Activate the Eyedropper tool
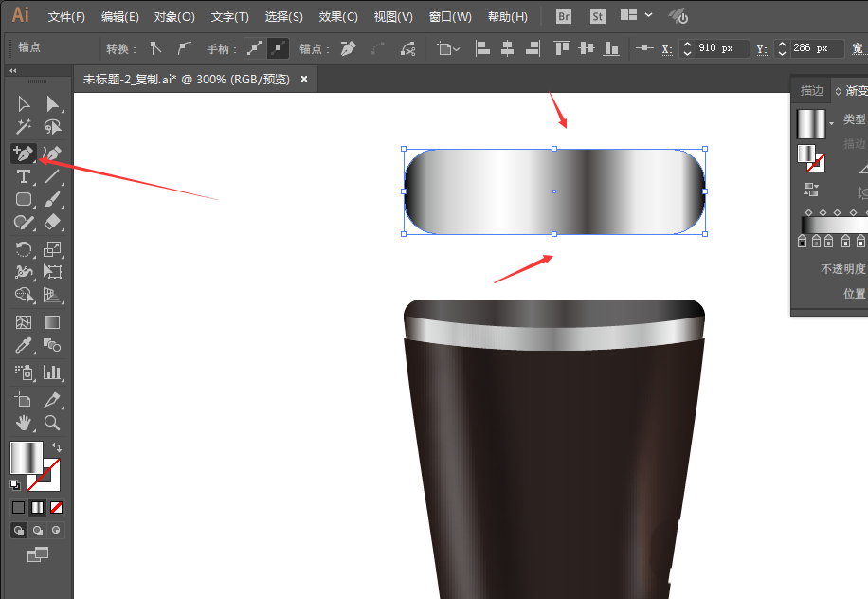868x599 pixels. tap(24, 347)
